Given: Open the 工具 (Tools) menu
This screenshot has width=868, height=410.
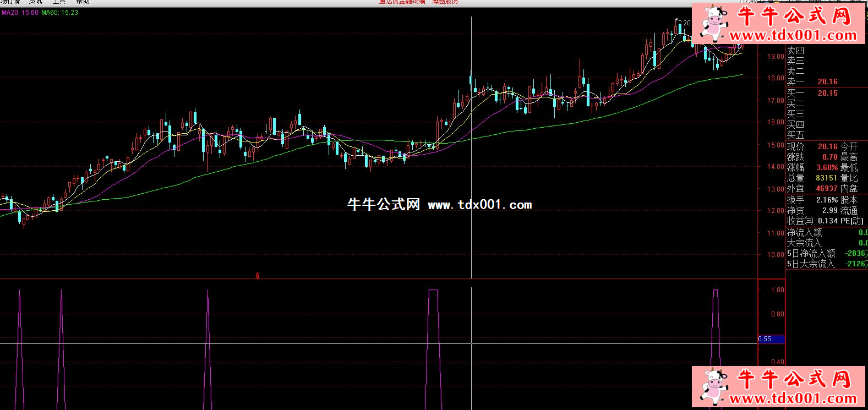Looking at the screenshot, I should point(59,2).
